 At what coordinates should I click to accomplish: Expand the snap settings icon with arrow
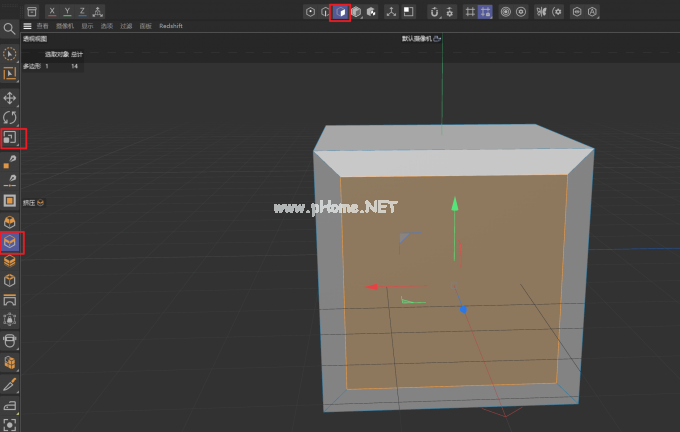point(436,12)
